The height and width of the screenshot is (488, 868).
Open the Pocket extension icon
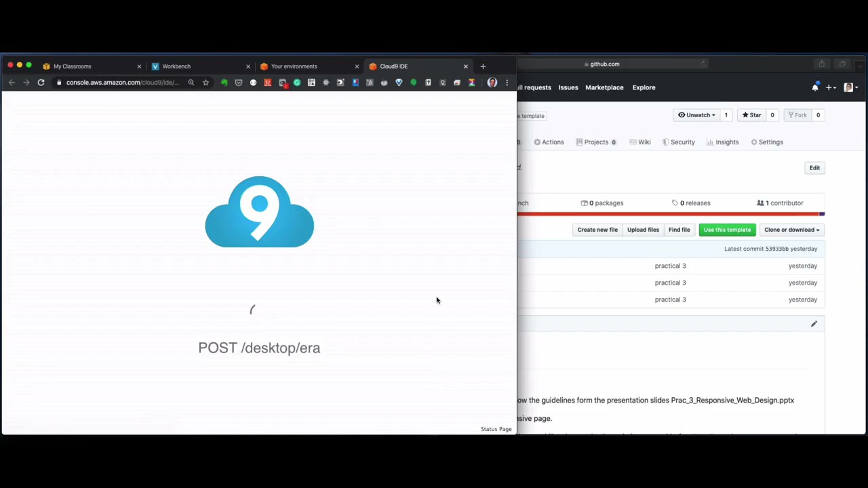pos(239,83)
